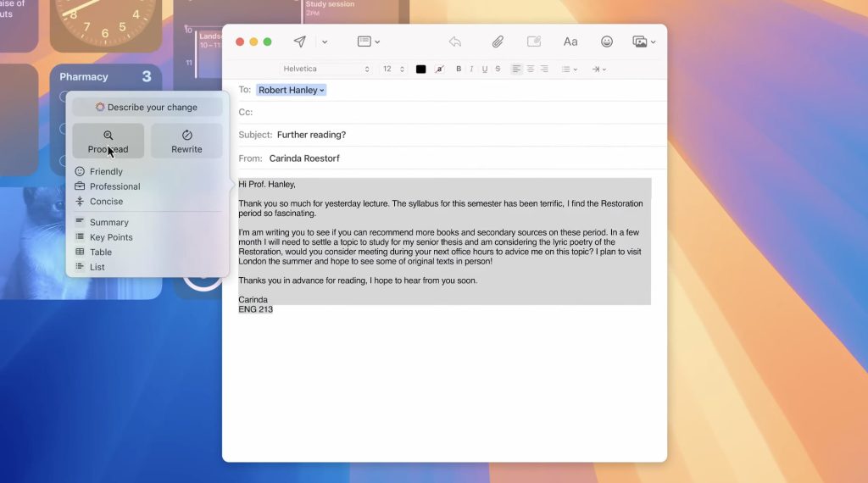Screen dimensions: 868x483
Task: Click the markup attachment icon
Action: pos(534,42)
